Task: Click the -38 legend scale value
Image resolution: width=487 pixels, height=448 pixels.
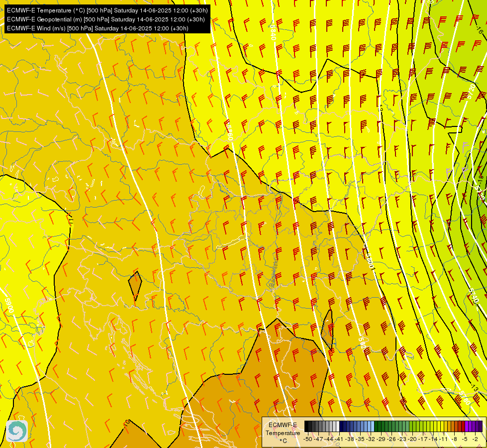Action: click(350, 439)
